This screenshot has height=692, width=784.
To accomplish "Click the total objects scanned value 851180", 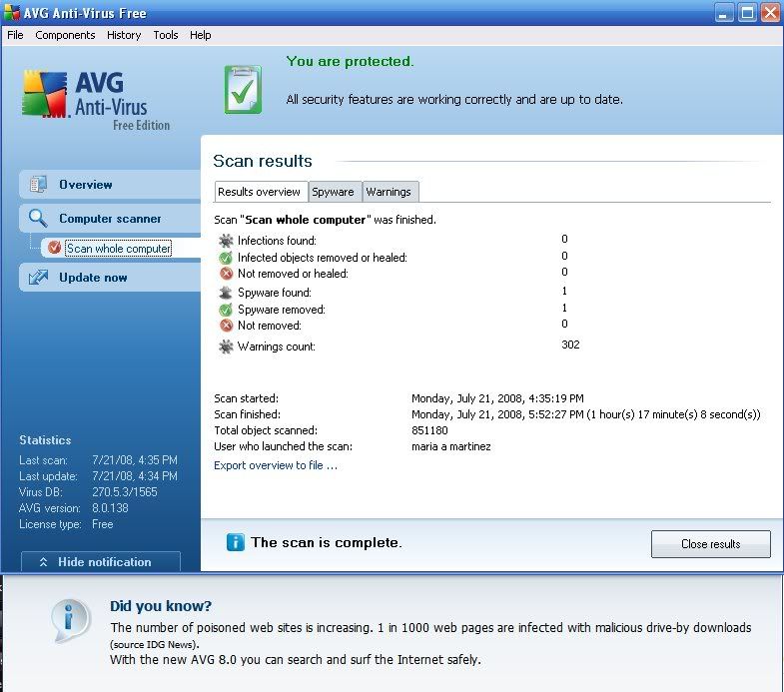I will click(430, 430).
